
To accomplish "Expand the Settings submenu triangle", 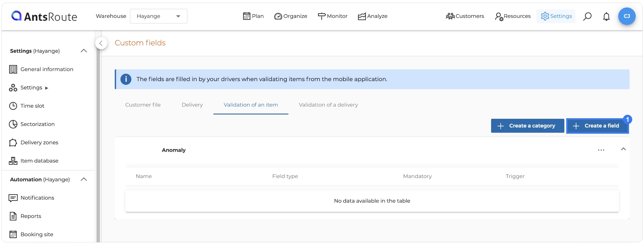I will tap(46, 88).
